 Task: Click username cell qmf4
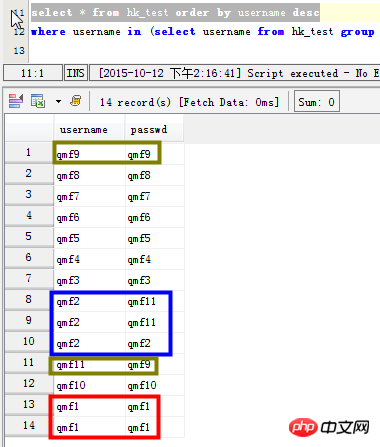[89, 259]
